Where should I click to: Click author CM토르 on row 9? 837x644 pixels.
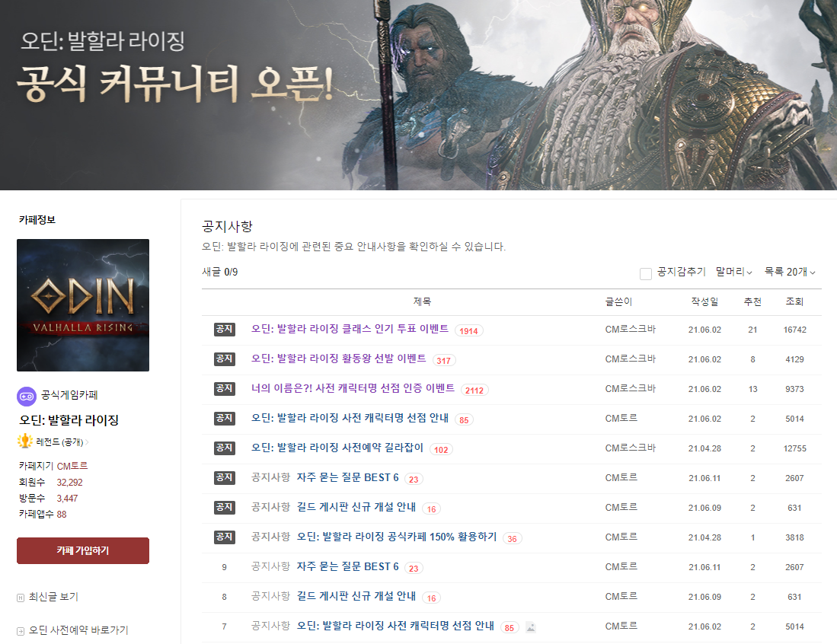pyautogui.click(x=621, y=566)
